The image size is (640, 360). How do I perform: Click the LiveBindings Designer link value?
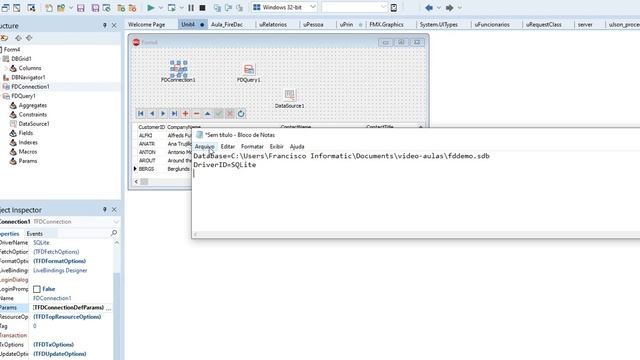pyautogui.click(x=60, y=270)
